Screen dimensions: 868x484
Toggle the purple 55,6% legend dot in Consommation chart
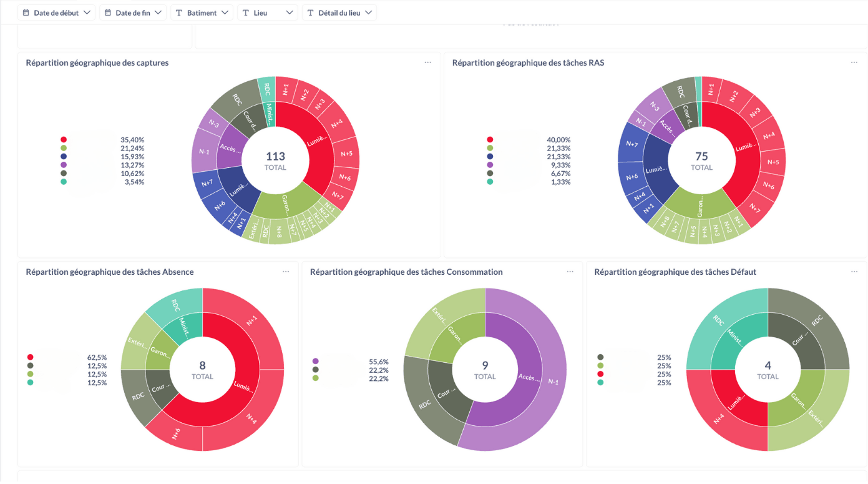[316, 362]
